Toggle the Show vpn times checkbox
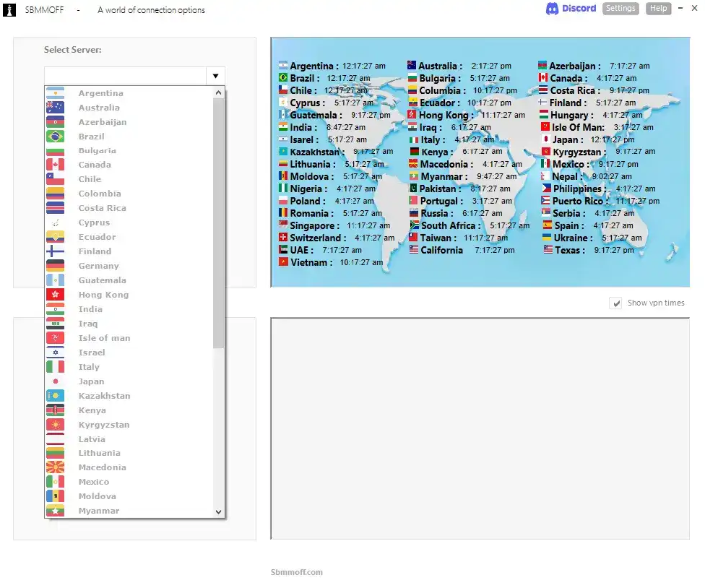705x588 pixels. (615, 303)
